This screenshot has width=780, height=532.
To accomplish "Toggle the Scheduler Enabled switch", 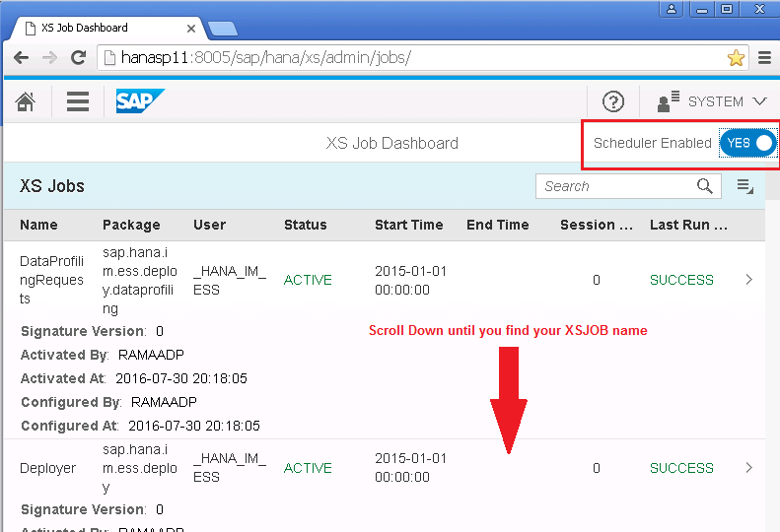I will (x=747, y=143).
